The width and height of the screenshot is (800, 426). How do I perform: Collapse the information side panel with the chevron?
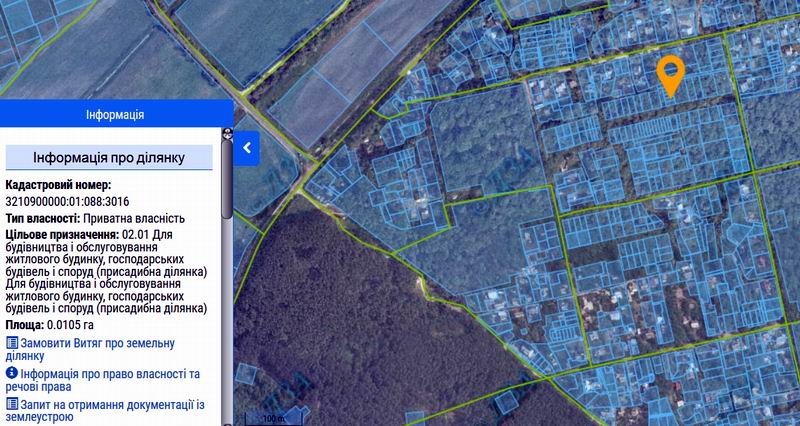click(248, 148)
